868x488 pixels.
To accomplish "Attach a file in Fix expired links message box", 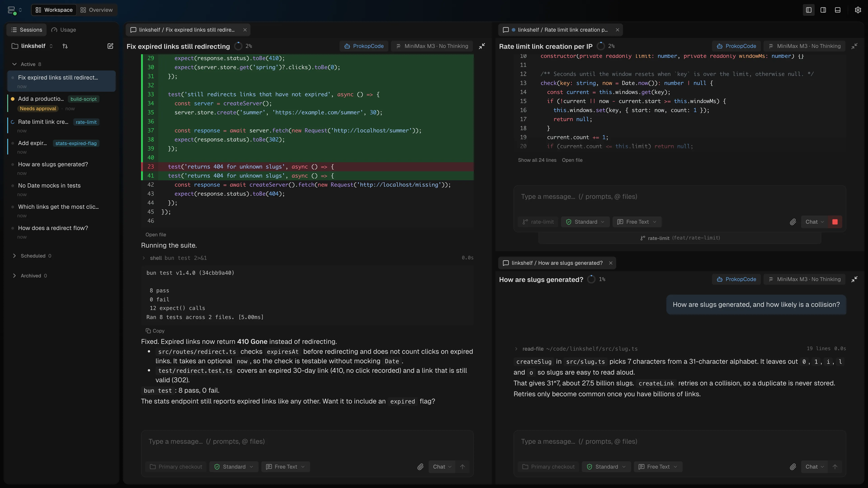I will [420, 467].
